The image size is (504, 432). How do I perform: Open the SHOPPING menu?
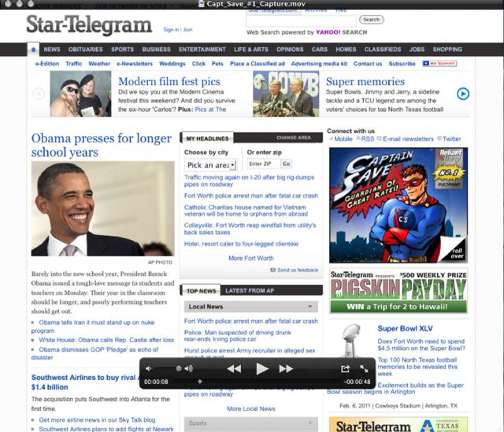coord(447,50)
